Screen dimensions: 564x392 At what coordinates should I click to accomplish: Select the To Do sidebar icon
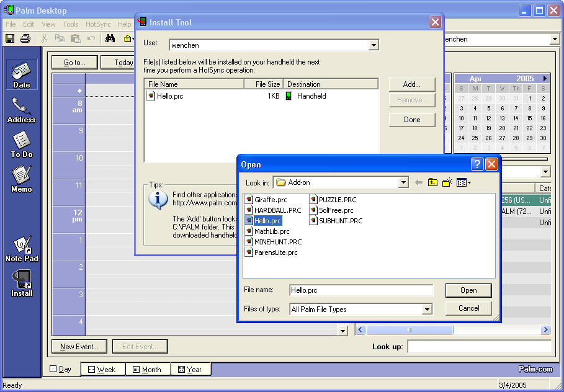click(x=22, y=145)
